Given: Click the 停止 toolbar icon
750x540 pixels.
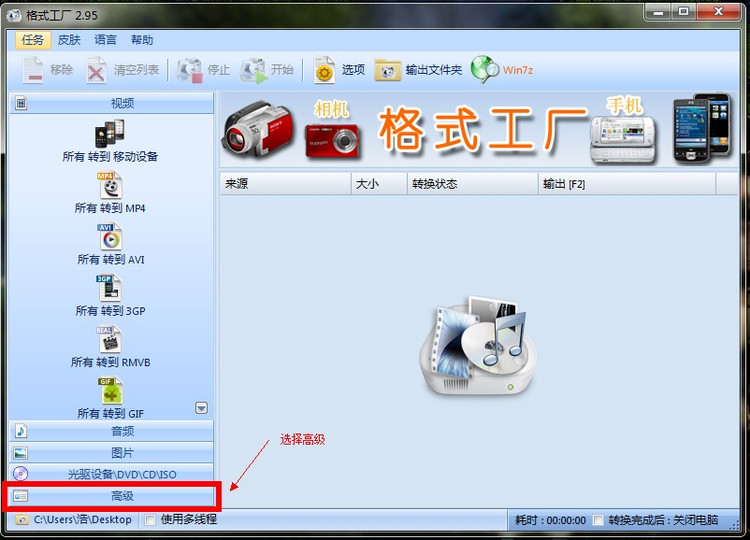Looking at the screenshot, I should coord(190,71).
